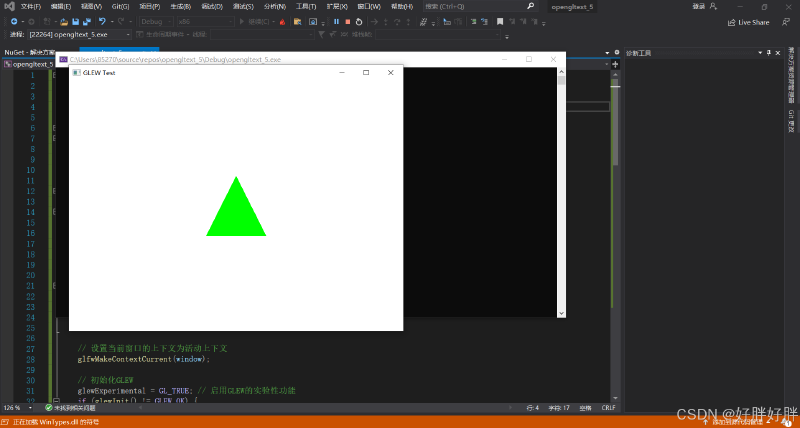Viewport: 800px width, 428px height.
Task: Click the toolbar overflow arrow after bookmark icons
Action: [x=543, y=23]
